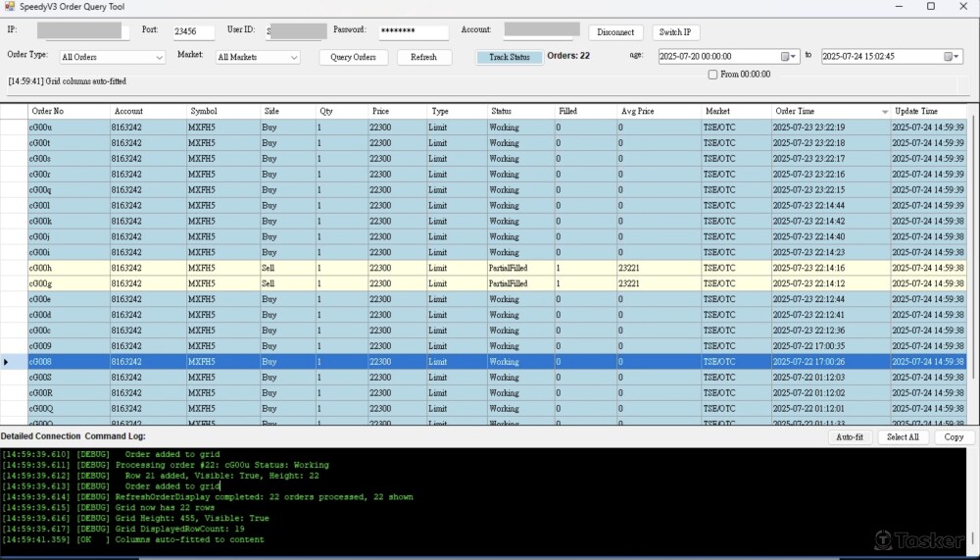
Task: Open the end date calendar picker
Action: pyautogui.click(x=956, y=57)
